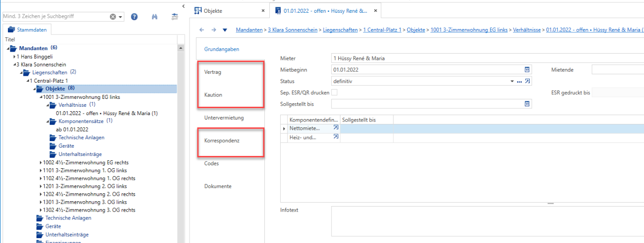Navigate forward with the right arrow
644x243 pixels.
tap(213, 30)
